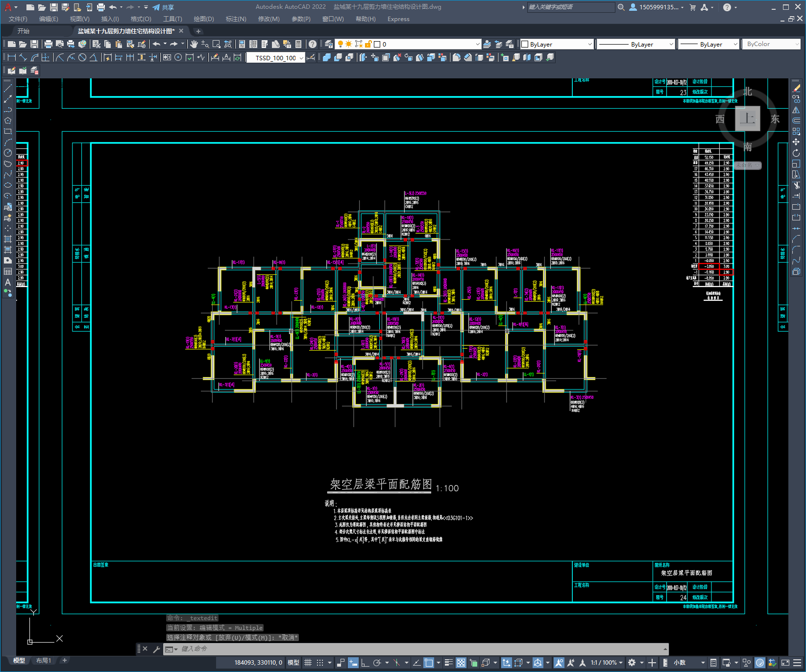Click the Center Mark dimension tool
This screenshot has height=672, width=806.
pyautogui.click(x=178, y=57)
